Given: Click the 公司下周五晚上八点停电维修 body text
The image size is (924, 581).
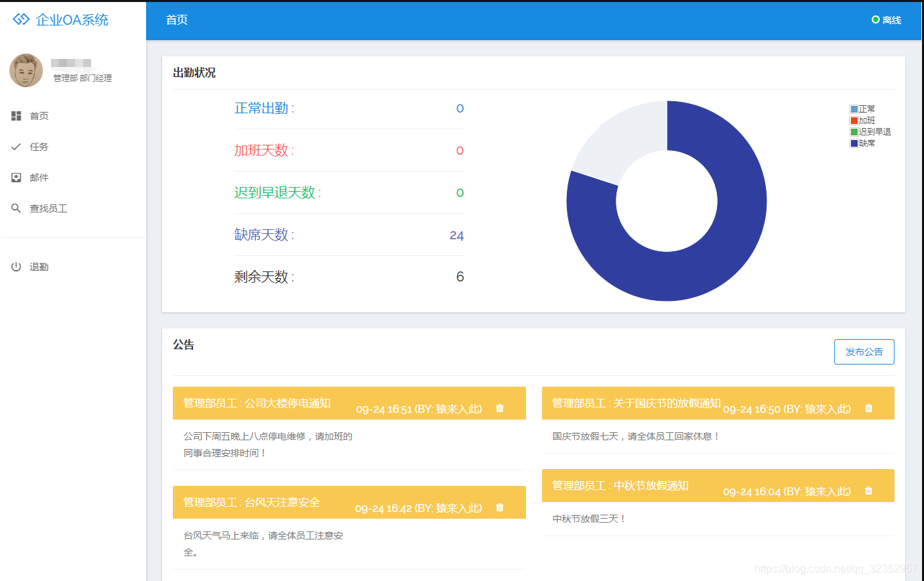Looking at the screenshot, I should point(268,444).
